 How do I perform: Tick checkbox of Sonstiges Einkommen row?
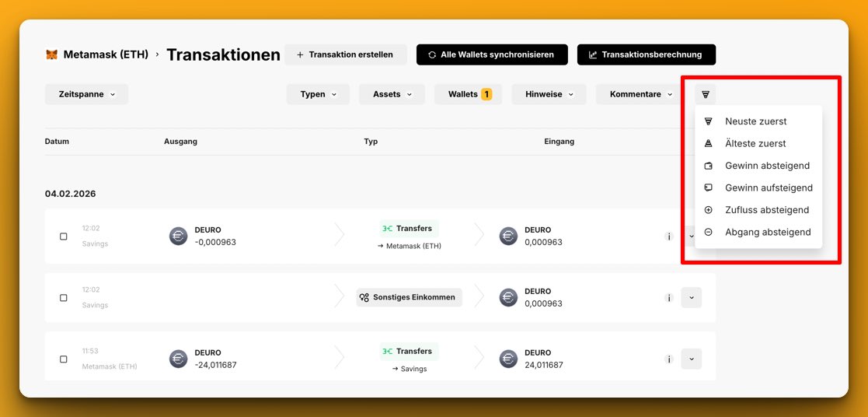[x=64, y=298]
